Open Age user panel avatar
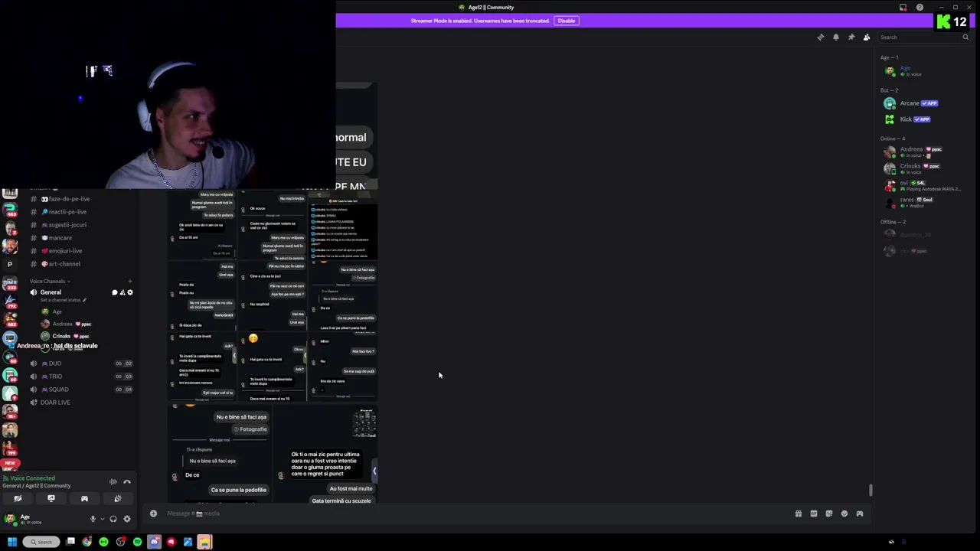 [x=10, y=519]
